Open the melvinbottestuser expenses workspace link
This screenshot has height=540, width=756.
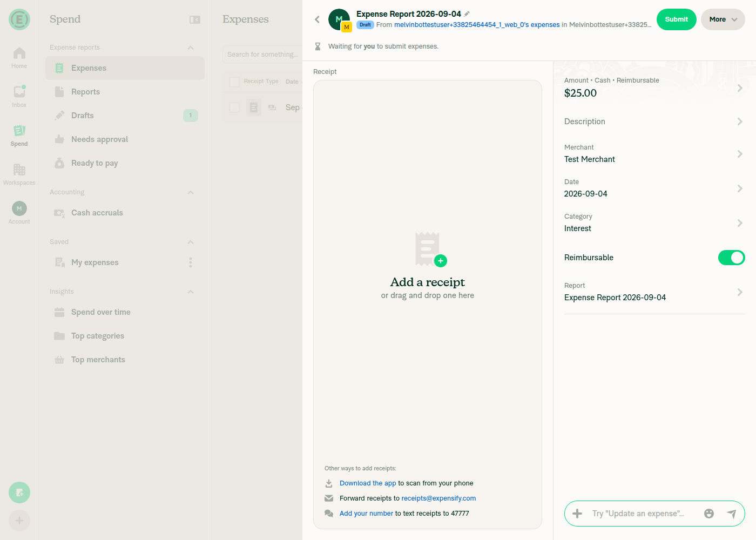pos(477,25)
